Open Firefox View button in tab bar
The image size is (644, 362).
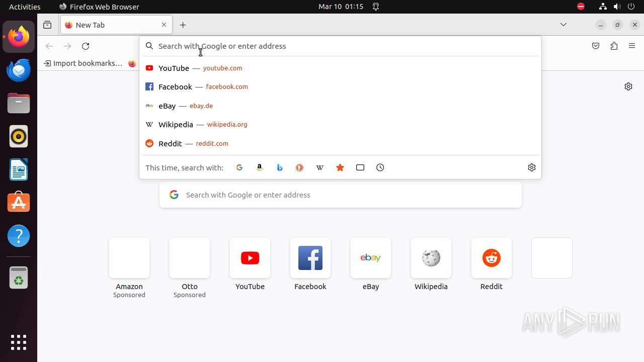(47, 25)
